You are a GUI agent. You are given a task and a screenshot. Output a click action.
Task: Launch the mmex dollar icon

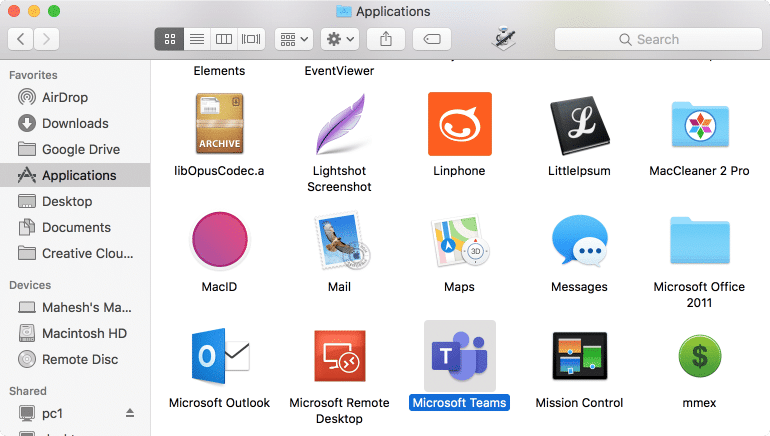700,356
